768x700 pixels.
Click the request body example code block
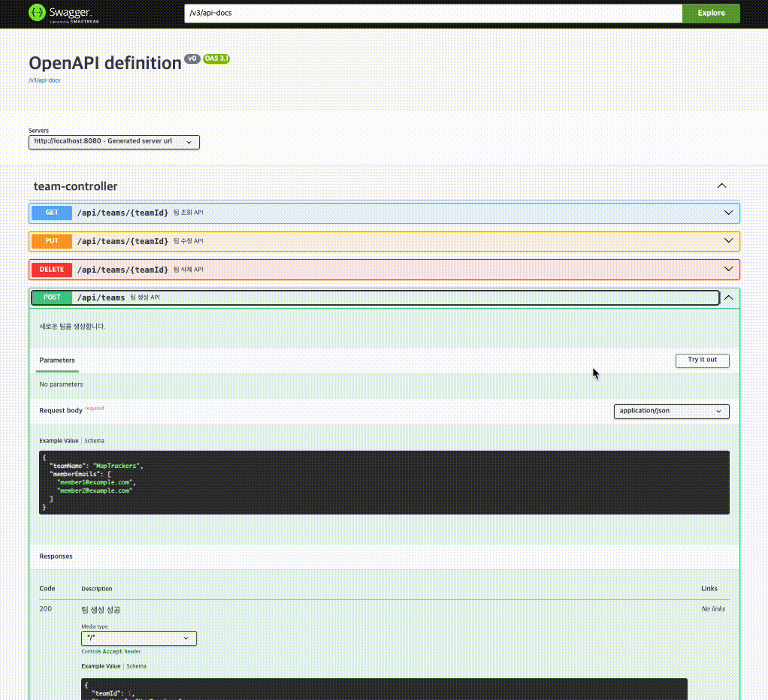384,483
